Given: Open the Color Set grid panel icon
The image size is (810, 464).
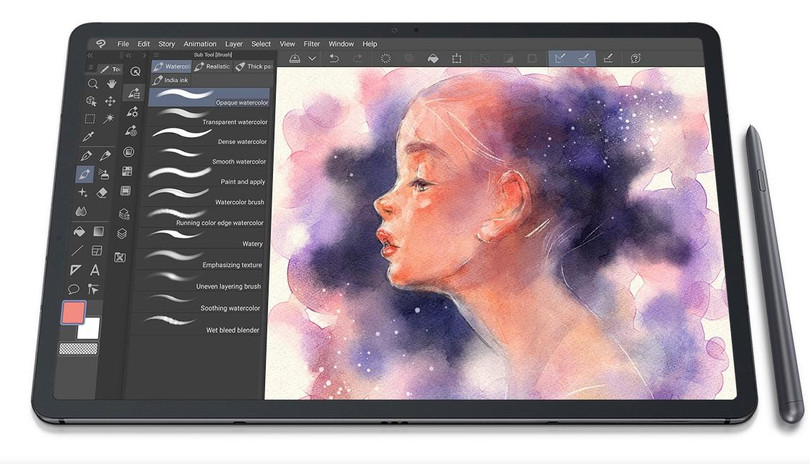Looking at the screenshot, I should click(x=127, y=171).
